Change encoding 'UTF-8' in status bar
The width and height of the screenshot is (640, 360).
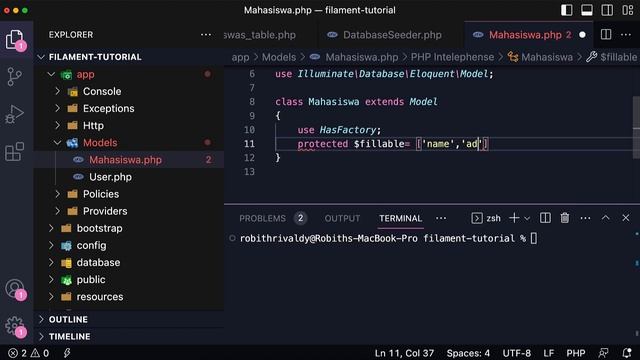click(x=517, y=353)
